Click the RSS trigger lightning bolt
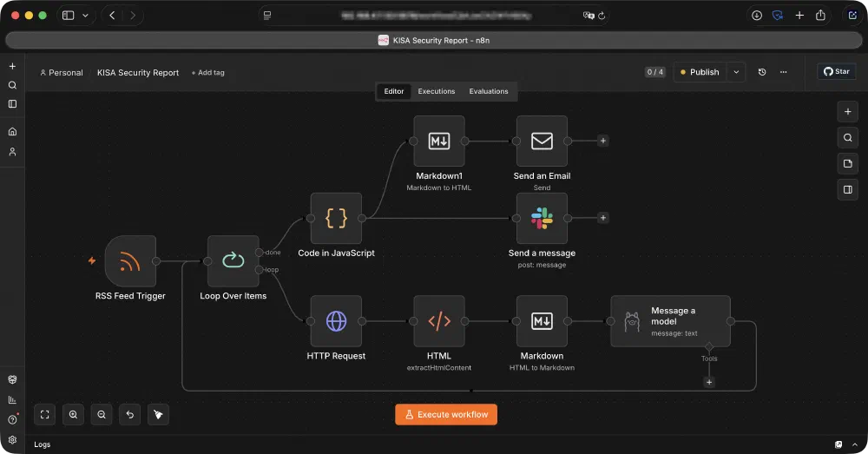 pos(92,260)
